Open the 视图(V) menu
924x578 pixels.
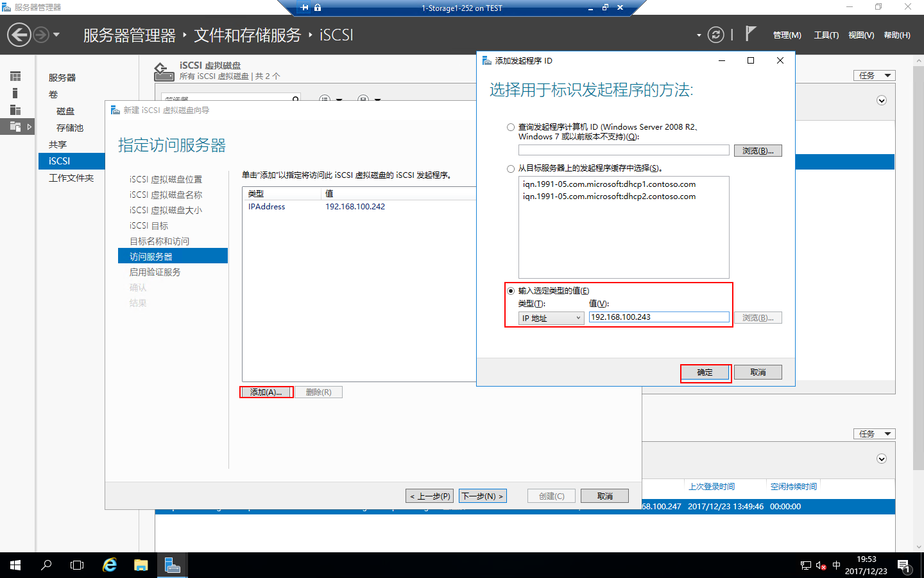click(861, 35)
